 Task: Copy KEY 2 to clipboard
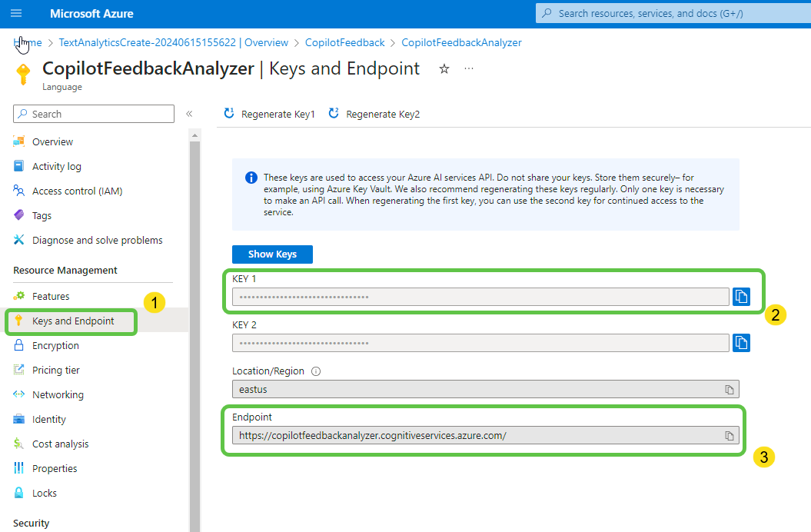pos(741,343)
